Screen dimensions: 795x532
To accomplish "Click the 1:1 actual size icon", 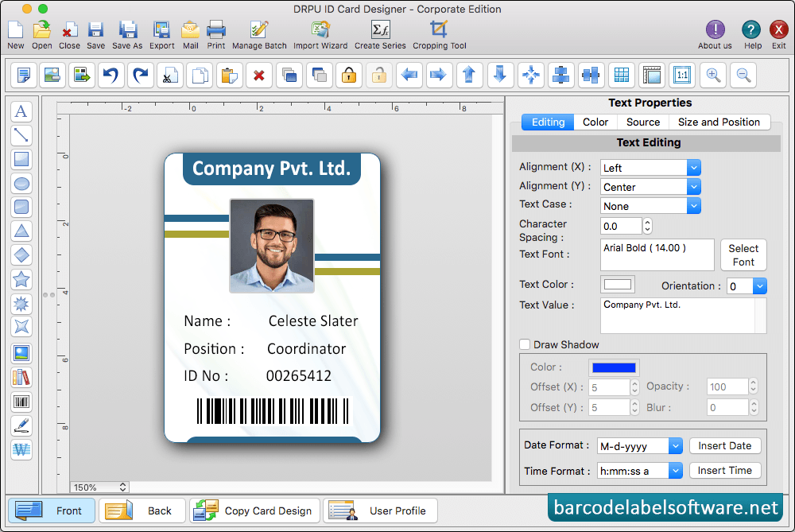I will click(x=682, y=76).
